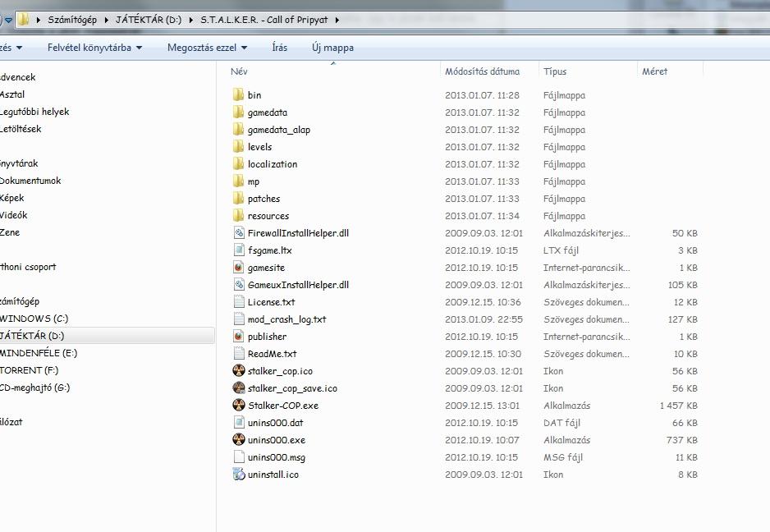Screen dimensions: 770x532
Task: Select the localization folder icon
Action: 238,163
